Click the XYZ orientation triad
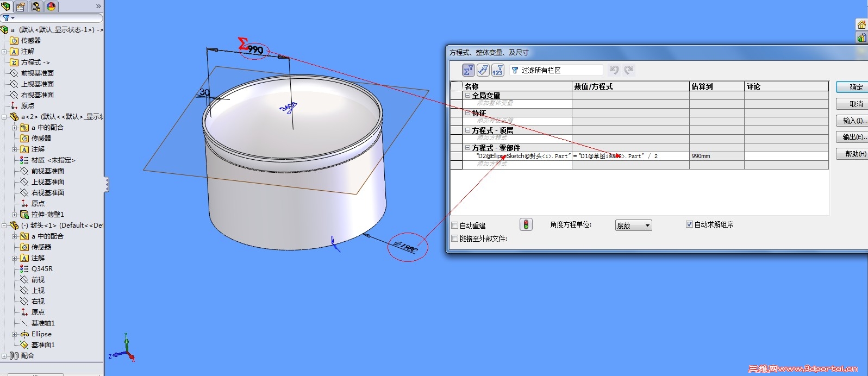Screen dimensions: 868x376 [122, 348]
